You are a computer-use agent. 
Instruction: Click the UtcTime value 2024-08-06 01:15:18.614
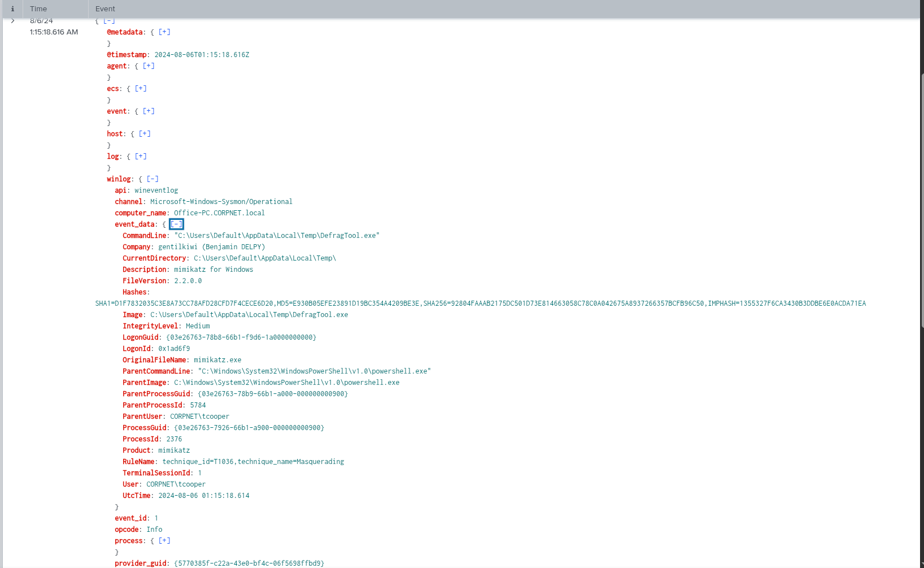pos(203,496)
